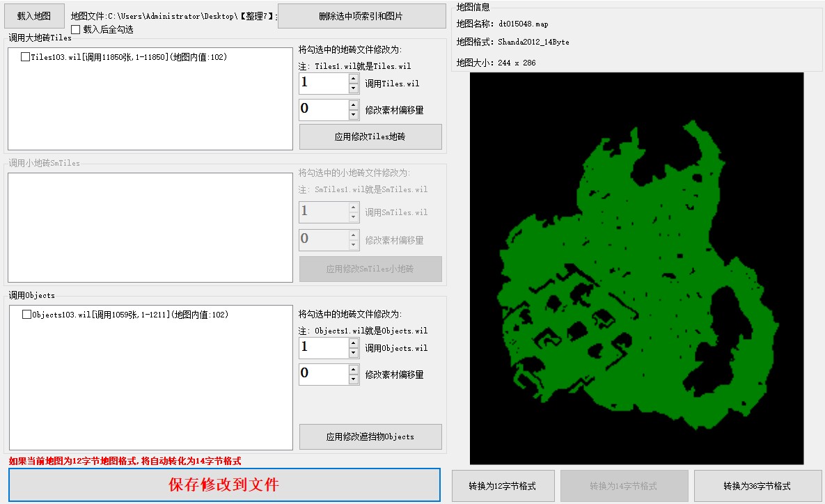Image resolution: width=825 pixels, height=504 pixels.
Task: Decrease the 调用Tiles.wil value with down arrow
Action: click(x=354, y=88)
